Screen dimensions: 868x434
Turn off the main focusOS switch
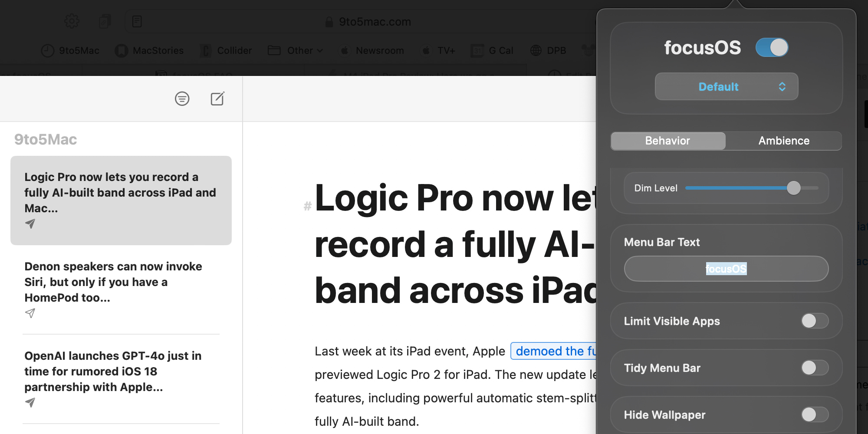pyautogui.click(x=772, y=47)
